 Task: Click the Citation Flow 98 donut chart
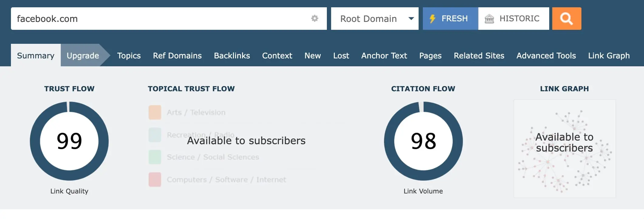click(x=423, y=141)
